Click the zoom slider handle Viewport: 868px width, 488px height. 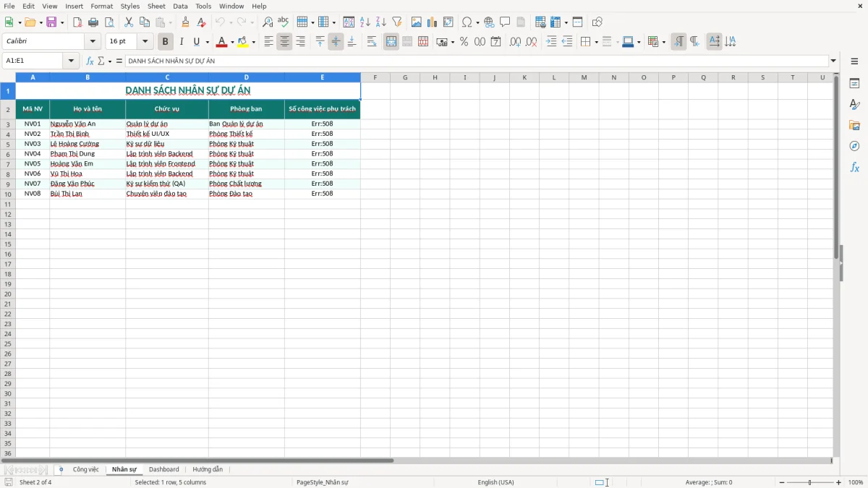pyautogui.click(x=810, y=482)
